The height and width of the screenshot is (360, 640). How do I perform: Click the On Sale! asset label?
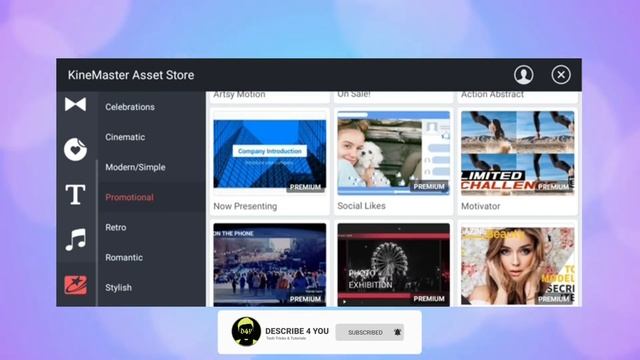click(x=354, y=94)
